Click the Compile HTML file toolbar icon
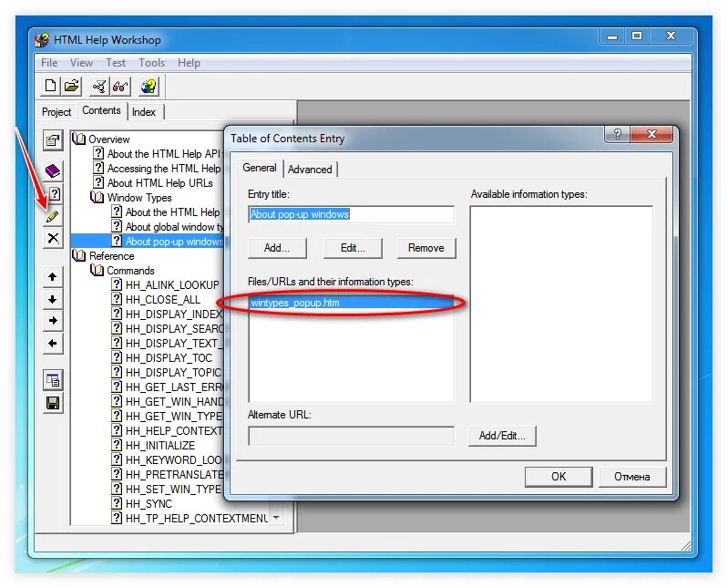The width and height of the screenshot is (728, 588). pyautogui.click(x=99, y=86)
